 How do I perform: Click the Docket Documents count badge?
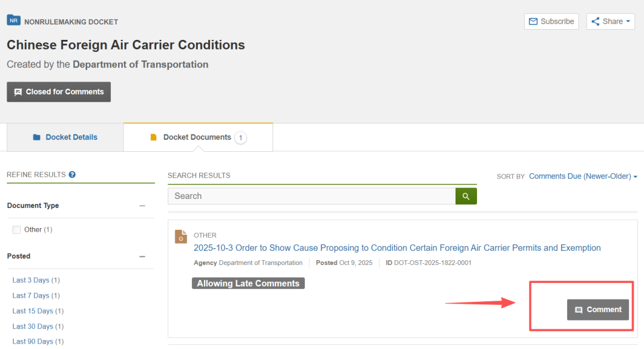click(x=240, y=138)
